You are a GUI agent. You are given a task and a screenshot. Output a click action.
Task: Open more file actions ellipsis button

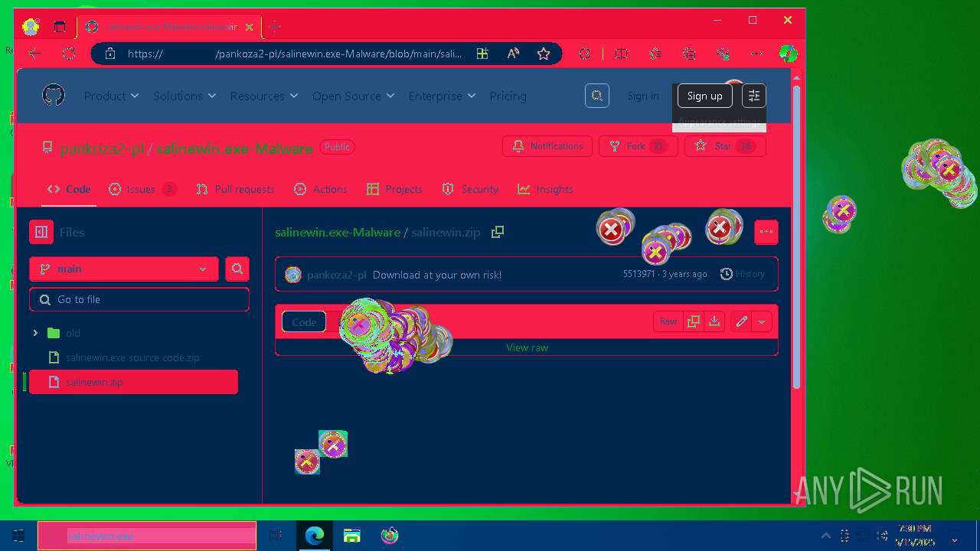[766, 232]
